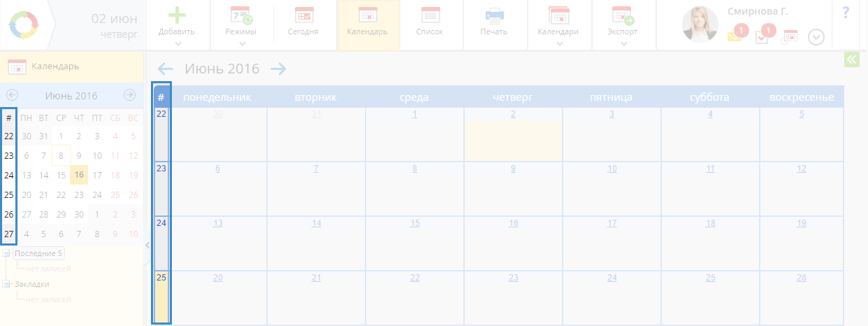The width and height of the screenshot is (868, 326).
Task: Collapse the Последние 5 tree node
Action: [x=6, y=254]
